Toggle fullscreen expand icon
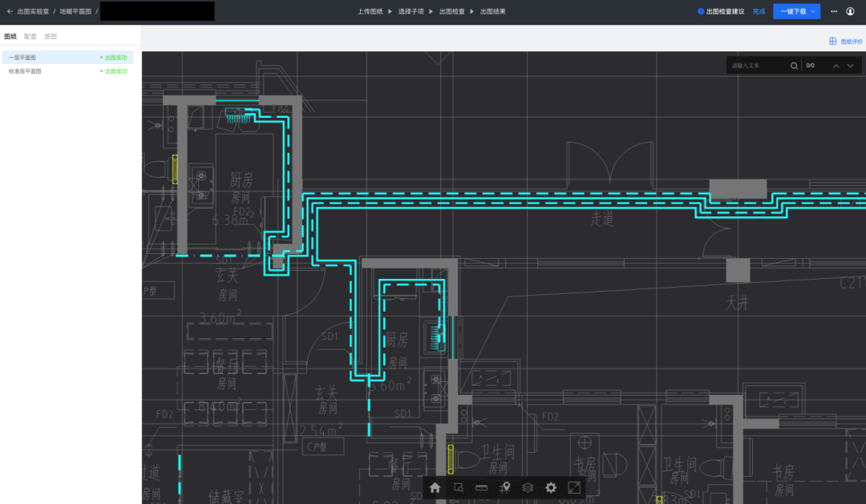This screenshot has height=504, width=866. click(x=574, y=487)
